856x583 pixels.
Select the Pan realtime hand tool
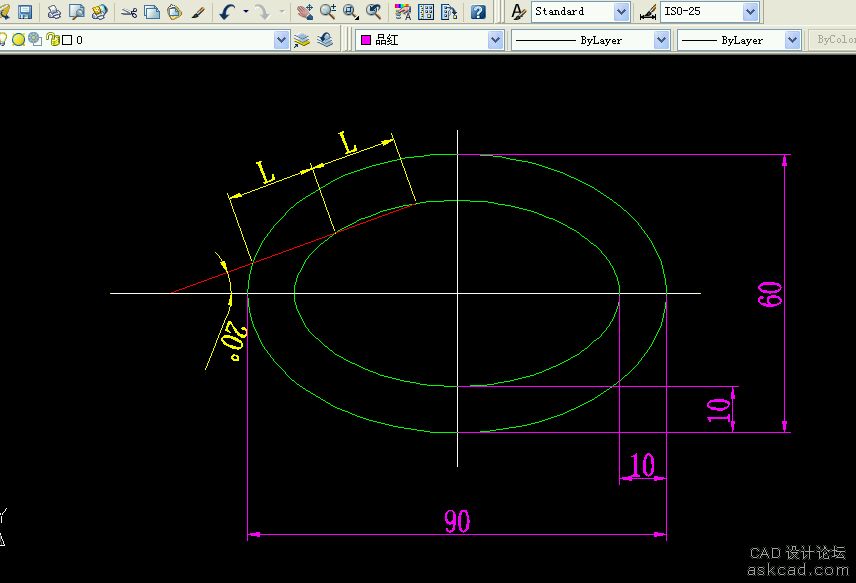click(x=305, y=11)
